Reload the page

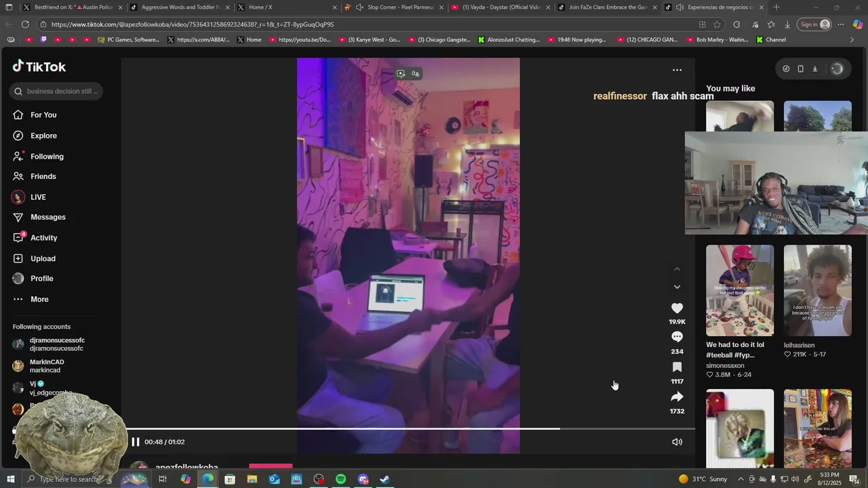tap(25, 24)
